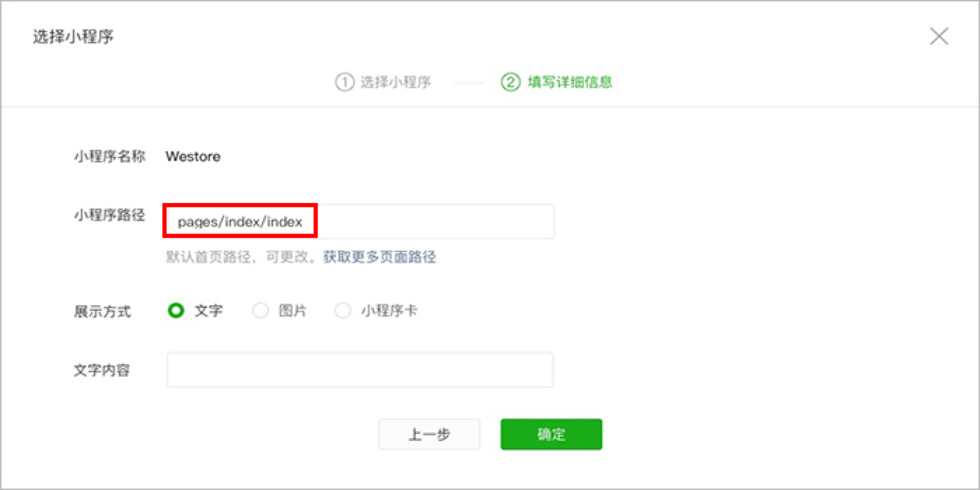Select the 文字 display mode radio button
Screen dimensions: 980x490
point(176,311)
